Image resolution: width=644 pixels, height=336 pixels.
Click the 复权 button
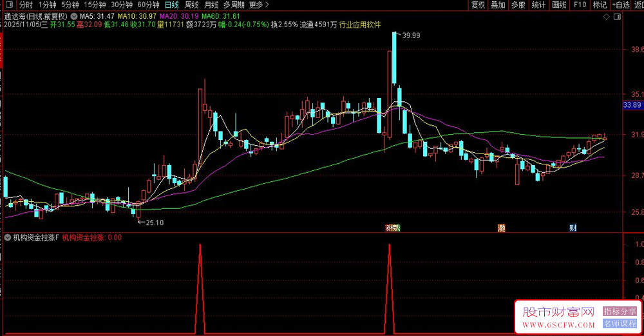(478, 5)
